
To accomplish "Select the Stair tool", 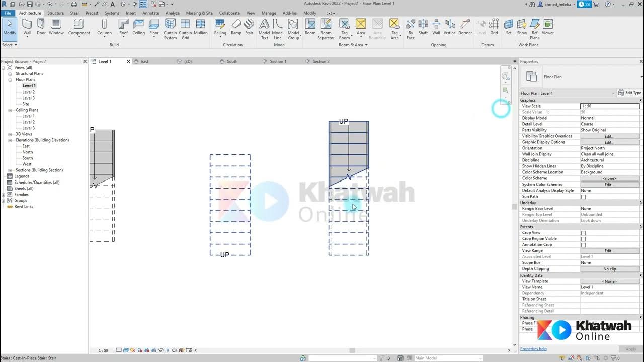I will pos(249,27).
